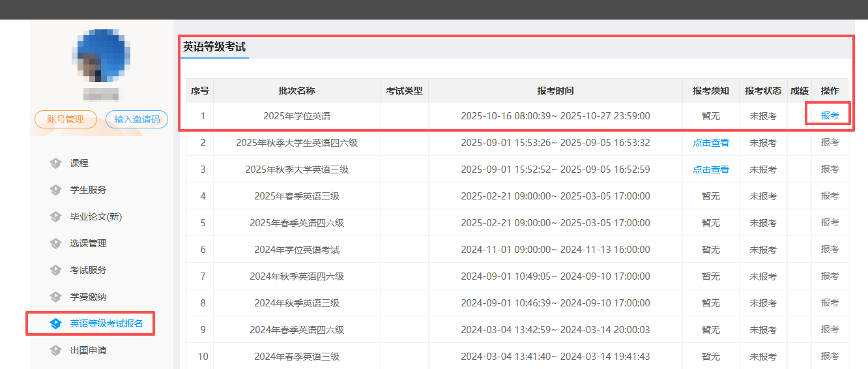View 点击查看 notice for 2025年秋季大学生英语四六级
This screenshot has height=369, width=868.
point(710,143)
